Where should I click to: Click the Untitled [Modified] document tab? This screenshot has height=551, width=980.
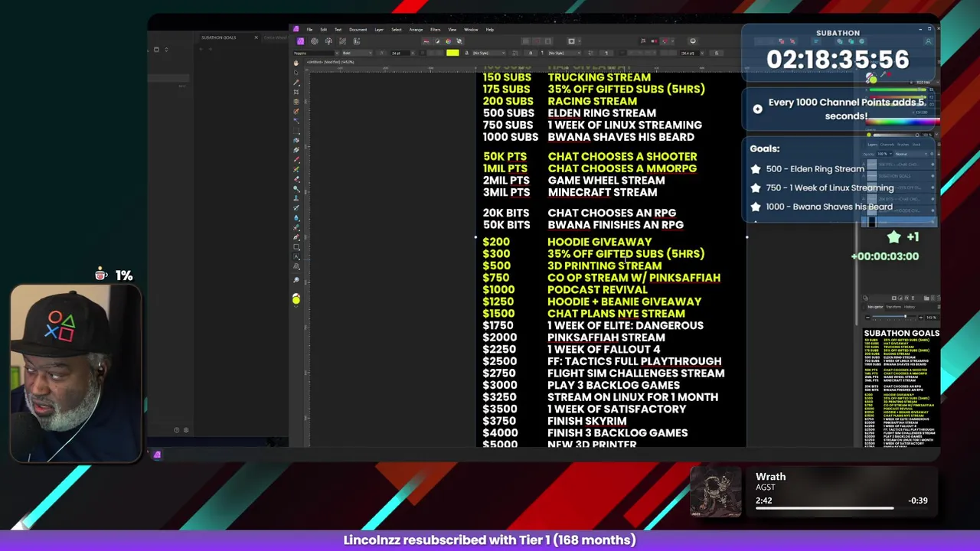(330, 62)
